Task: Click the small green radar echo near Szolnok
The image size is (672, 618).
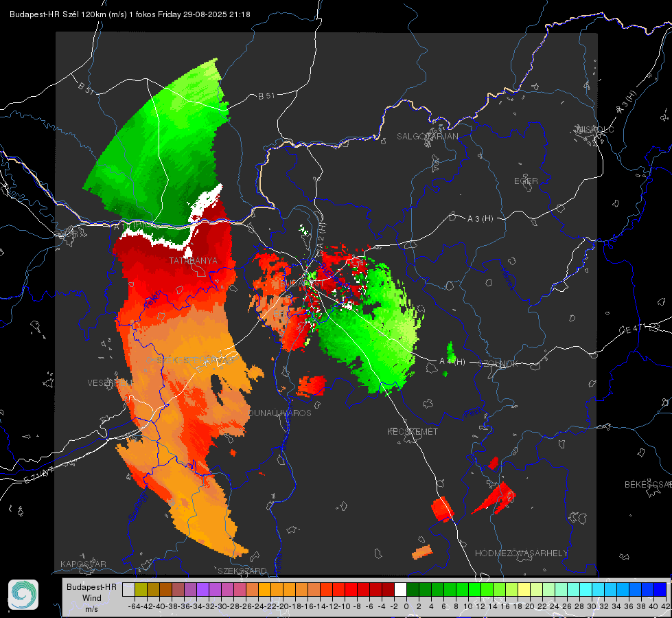Action: pyautogui.click(x=450, y=352)
